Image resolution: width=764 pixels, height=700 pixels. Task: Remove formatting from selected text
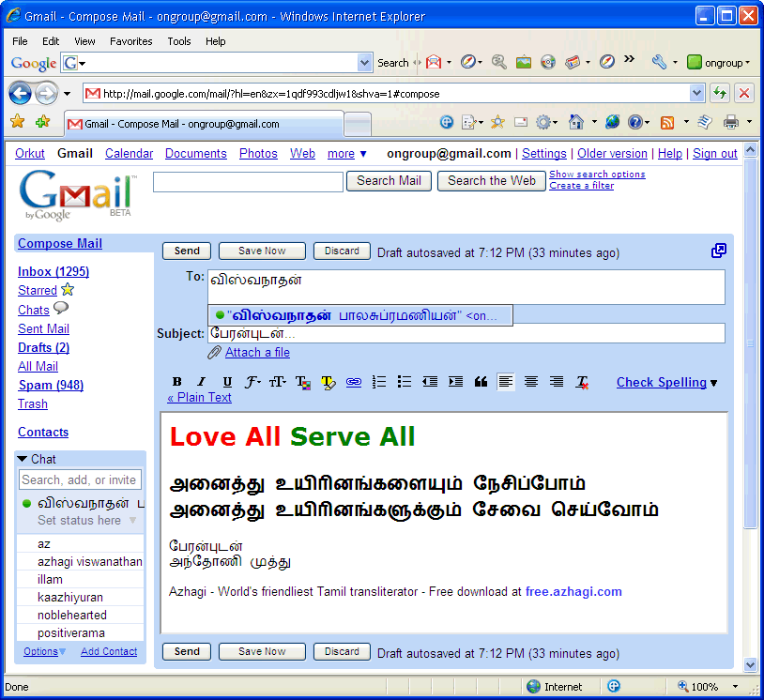582,383
